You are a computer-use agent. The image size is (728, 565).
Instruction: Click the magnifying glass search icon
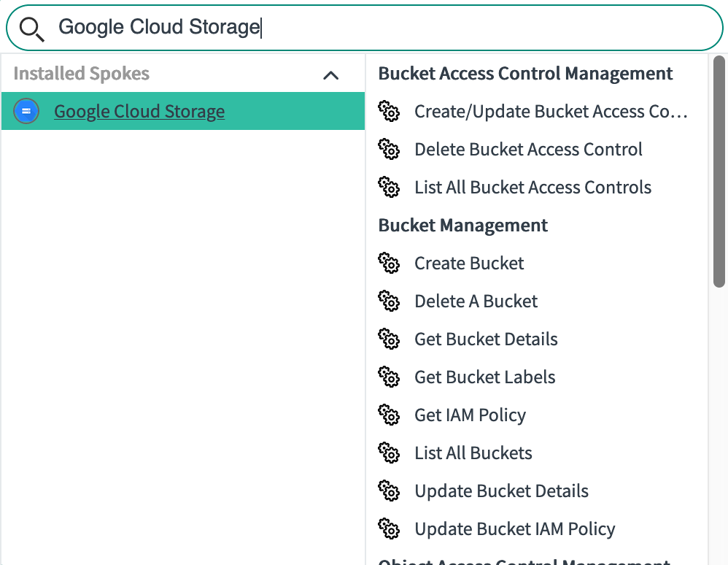pos(32,28)
